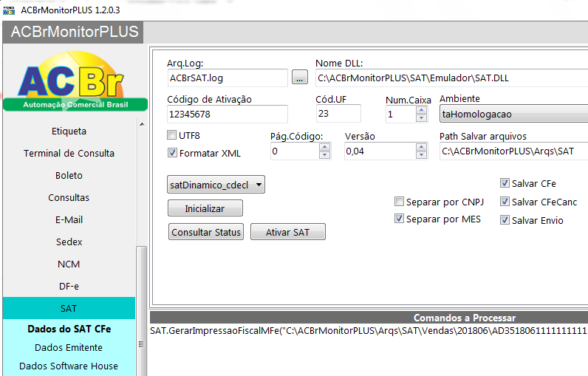Click the sidebar menu scrollbar thumb
This screenshot has width=588, height=376.
[141, 311]
